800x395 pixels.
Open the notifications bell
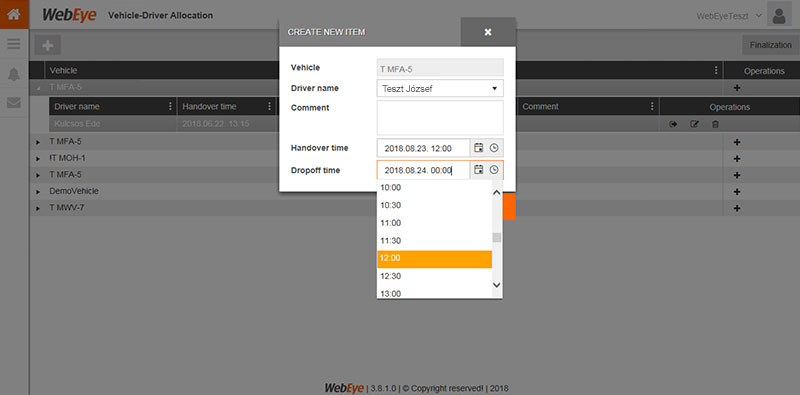[x=14, y=75]
